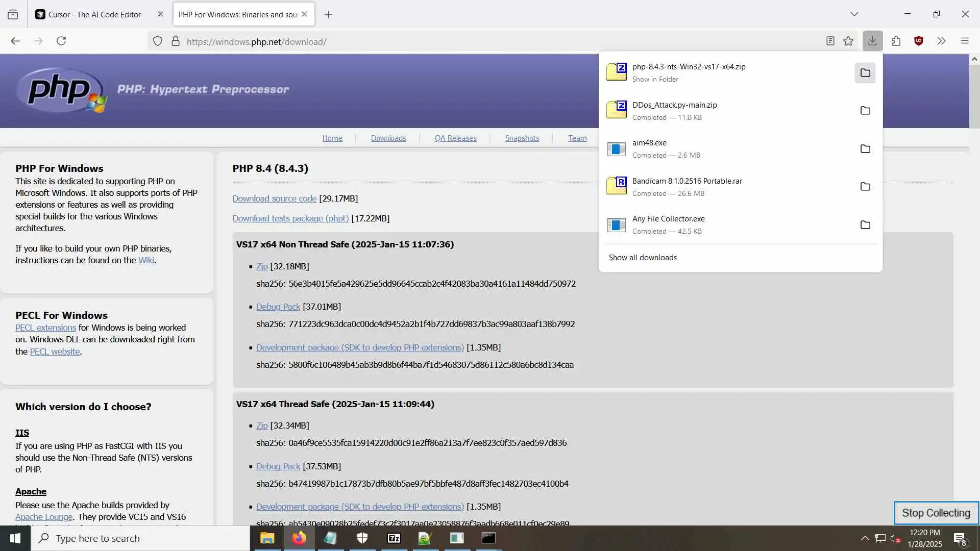The height and width of the screenshot is (551, 980).
Task: Switch to the Cursor AI Code Editor tab
Action: (x=94, y=14)
